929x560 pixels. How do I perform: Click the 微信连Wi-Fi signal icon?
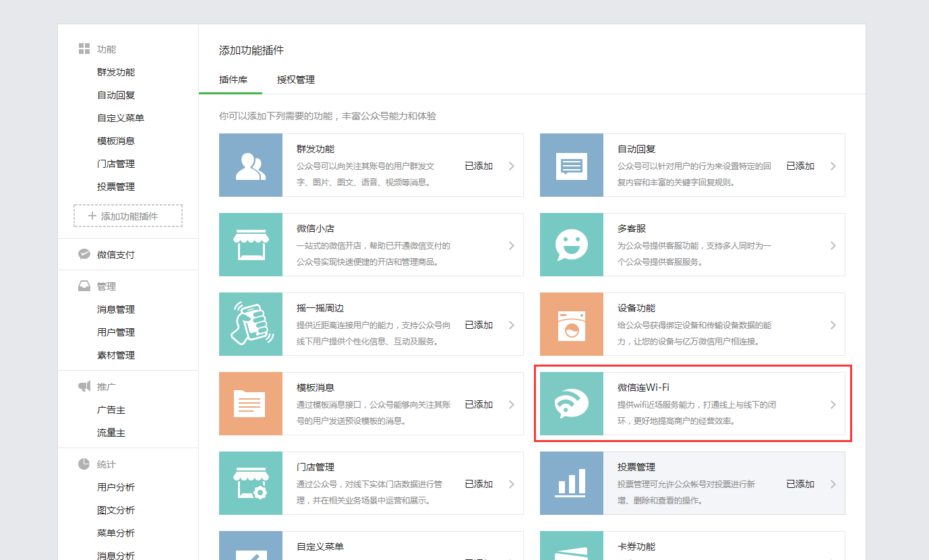(572, 404)
